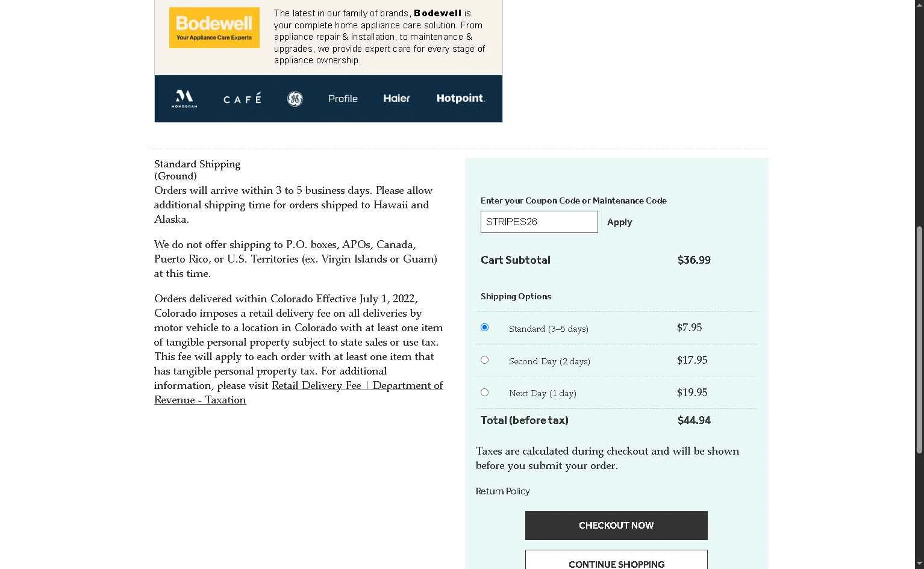
Task: Select Standard (3–5 days) shipping radio
Action: (x=484, y=328)
